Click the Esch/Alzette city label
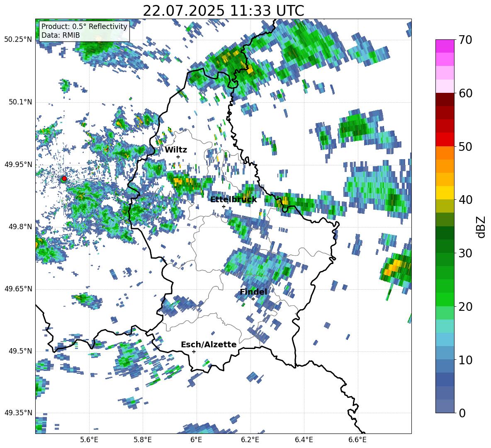The height and width of the screenshot is (448, 491). click(x=209, y=345)
